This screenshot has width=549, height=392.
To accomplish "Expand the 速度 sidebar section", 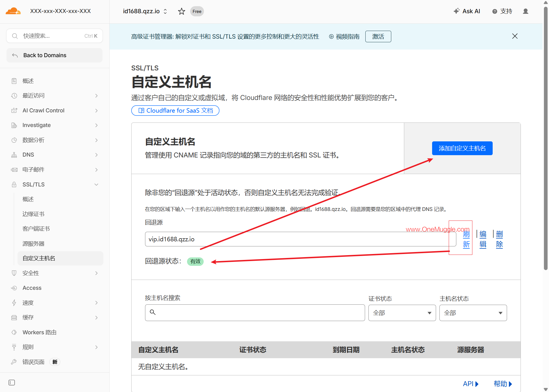I will point(96,303).
